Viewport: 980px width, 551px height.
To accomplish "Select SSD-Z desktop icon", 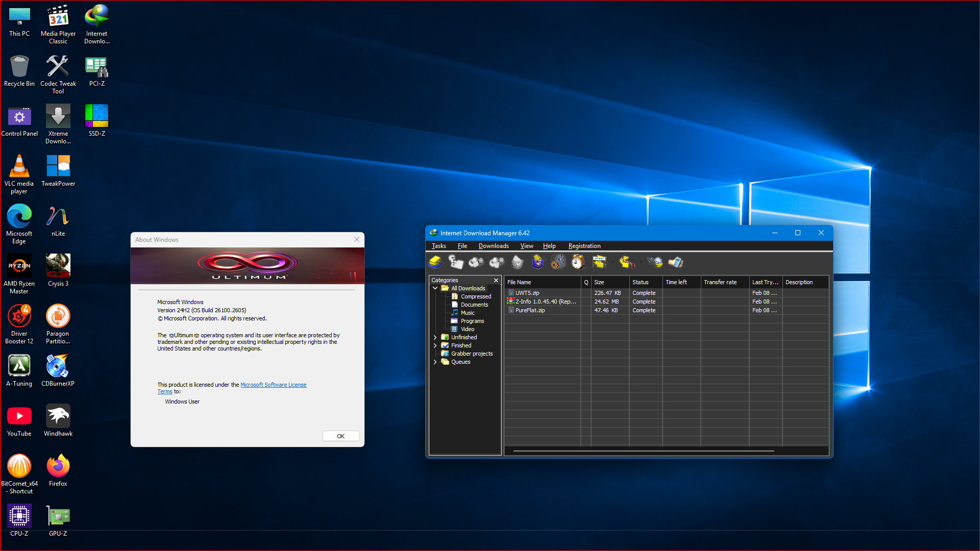I will 97,121.
